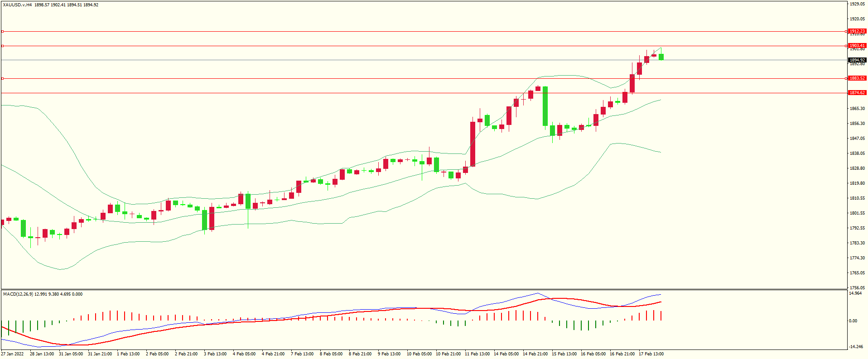This screenshot has height=359, width=868.
Task: Click the 15 Feb 13:00 time label
Action: click(x=564, y=354)
